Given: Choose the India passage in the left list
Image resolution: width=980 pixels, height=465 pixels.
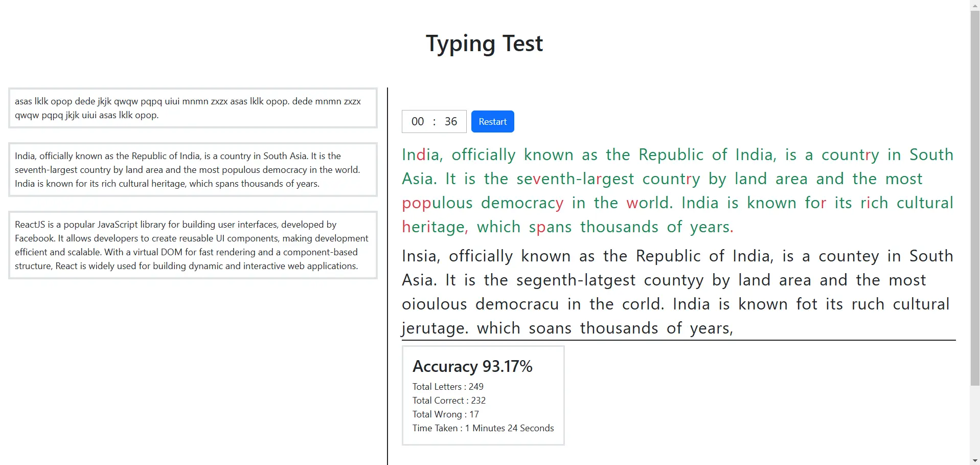Looking at the screenshot, I should (193, 170).
